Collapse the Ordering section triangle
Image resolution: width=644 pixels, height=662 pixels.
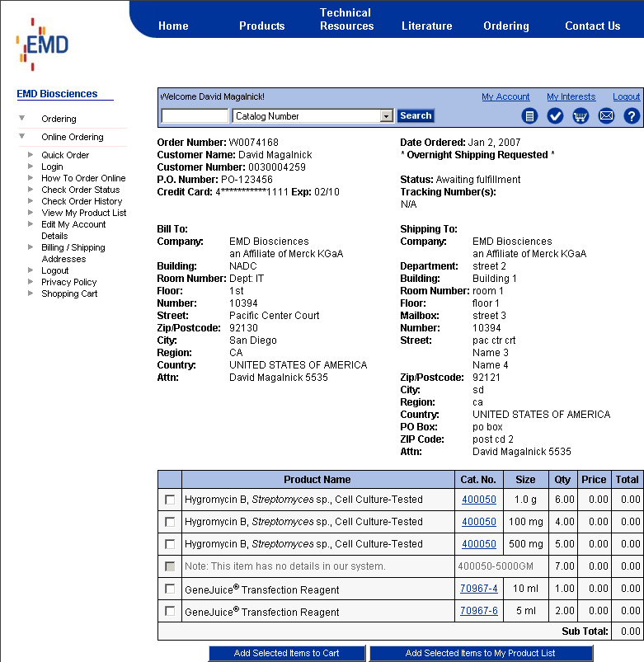(21, 119)
